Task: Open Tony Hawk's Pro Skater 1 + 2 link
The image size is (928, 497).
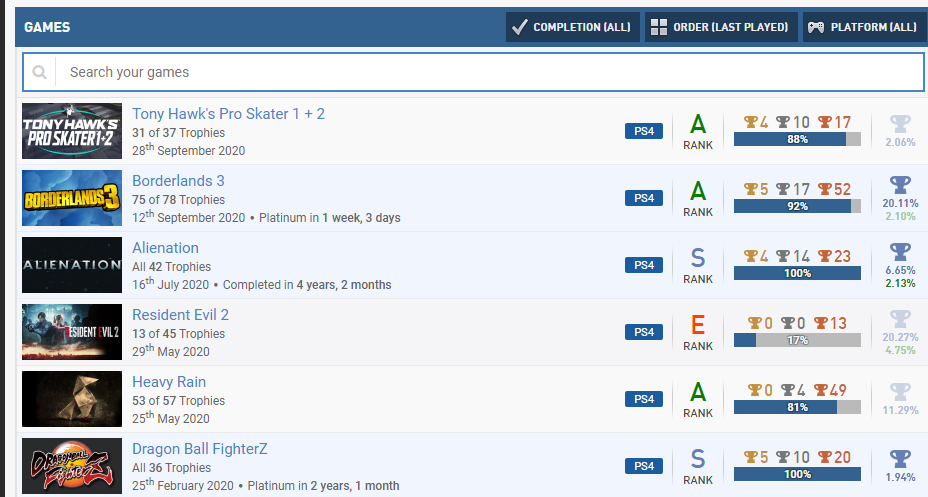Action: 228,114
